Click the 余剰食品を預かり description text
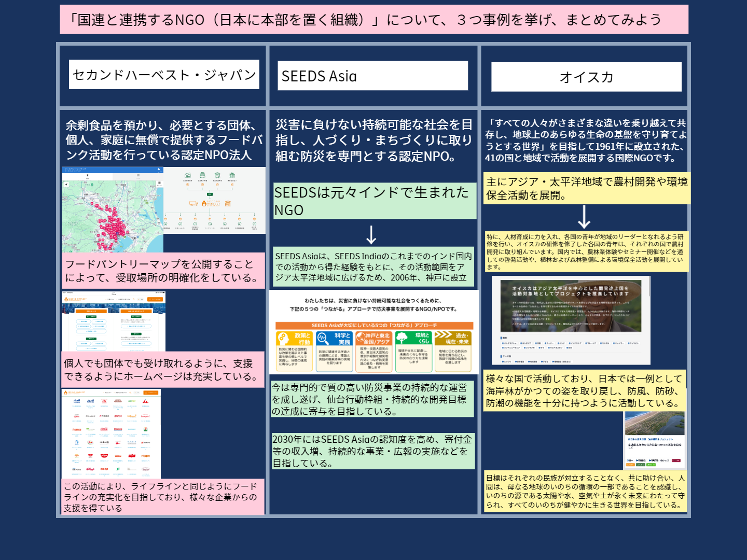The image size is (747, 560). pyautogui.click(x=164, y=140)
